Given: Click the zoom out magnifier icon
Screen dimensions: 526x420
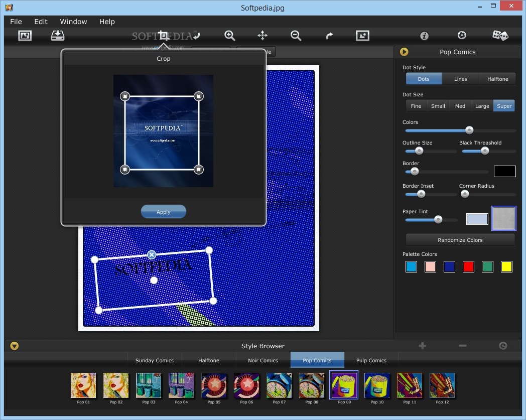Looking at the screenshot, I should pyautogui.click(x=296, y=36).
